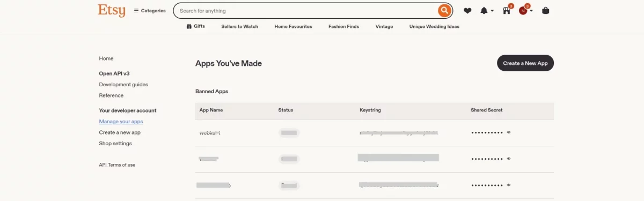Click the Apps You've Made heading
The height and width of the screenshot is (201, 644).
(x=229, y=63)
